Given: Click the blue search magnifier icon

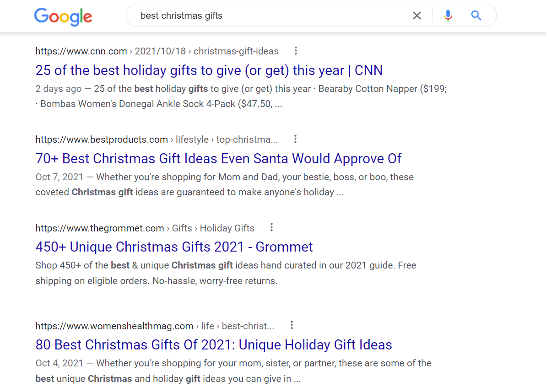Looking at the screenshot, I should (x=476, y=16).
